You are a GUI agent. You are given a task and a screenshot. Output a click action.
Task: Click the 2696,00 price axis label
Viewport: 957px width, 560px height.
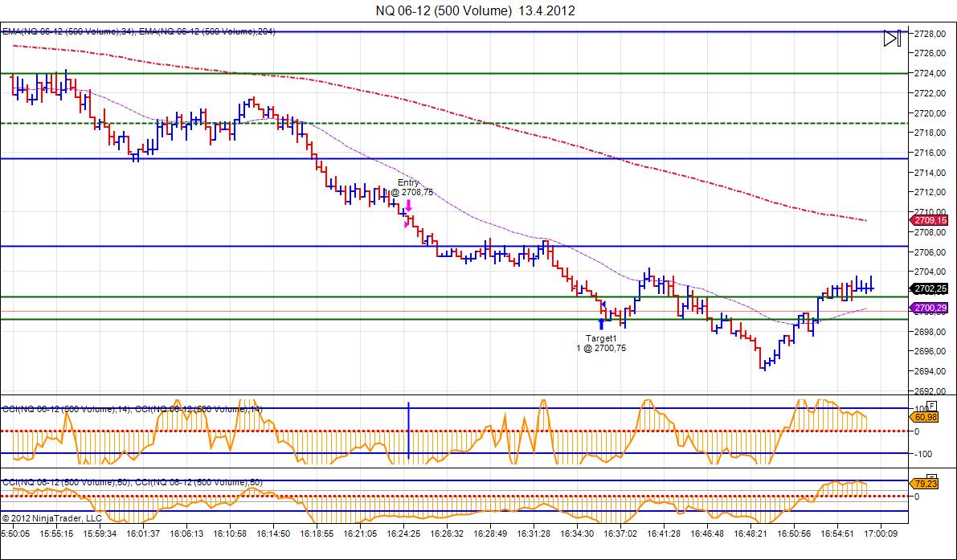click(930, 351)
